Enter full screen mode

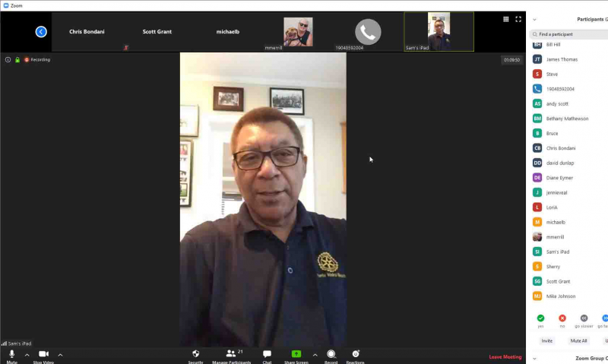518,19
